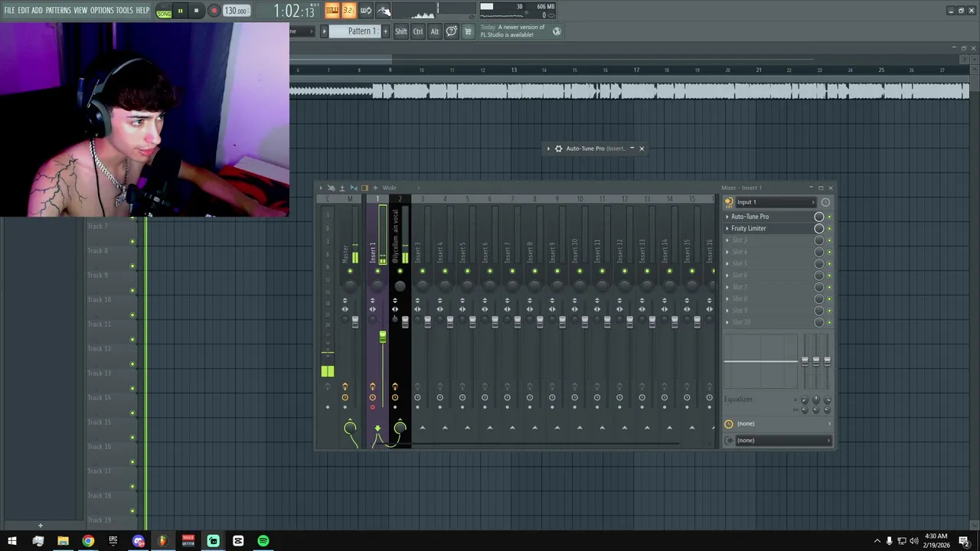Open mixer menu arrow in toolbar
This screenshot has height=551, width=980.
coord(321,187)
